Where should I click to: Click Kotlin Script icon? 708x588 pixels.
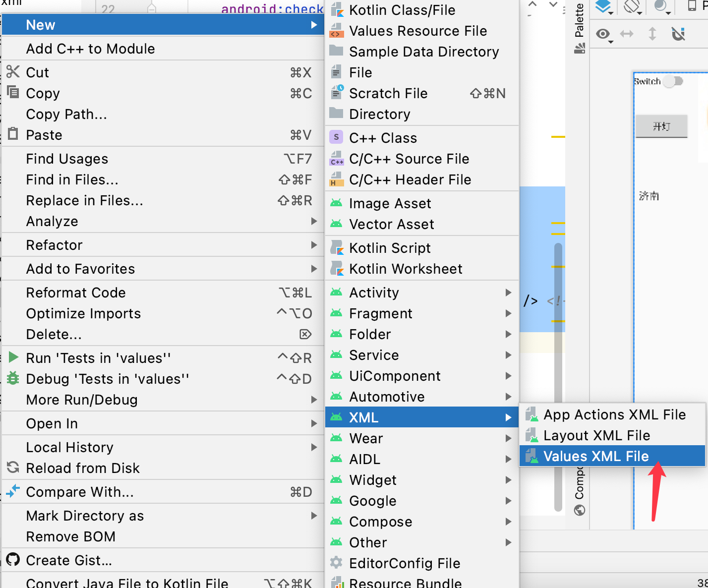pyautogui.click(x=337, y=247)
